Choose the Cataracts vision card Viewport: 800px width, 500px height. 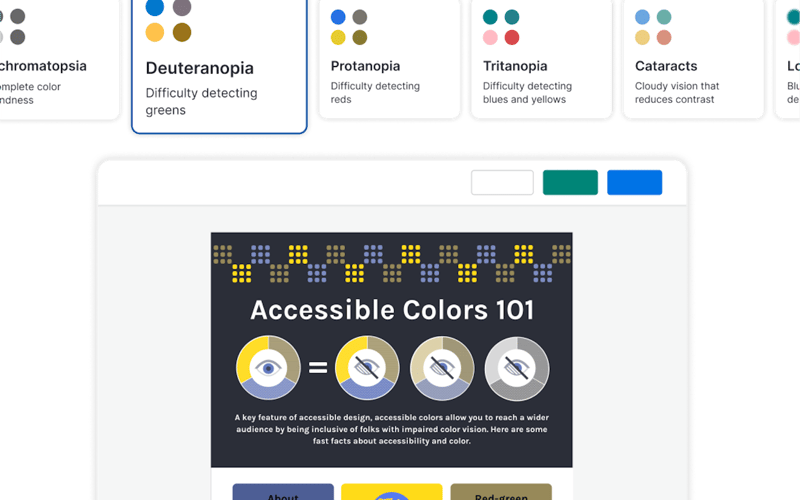pos(693,59)
